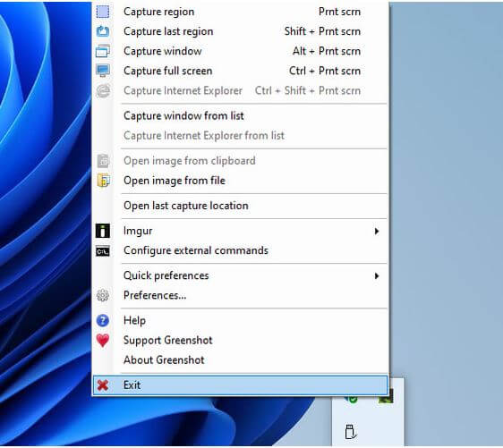Click the Imgur black icon
This screenshot has width=503, height=448.
click(x=103, y=231)
